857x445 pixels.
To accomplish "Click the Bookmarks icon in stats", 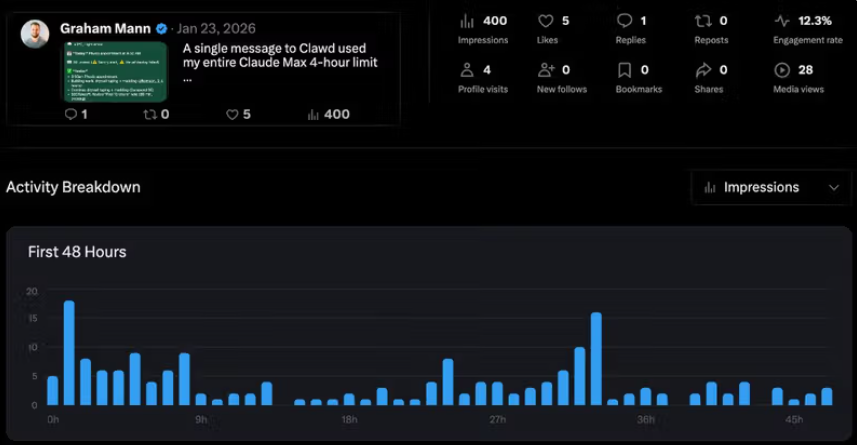I will [x=624, y=70].
